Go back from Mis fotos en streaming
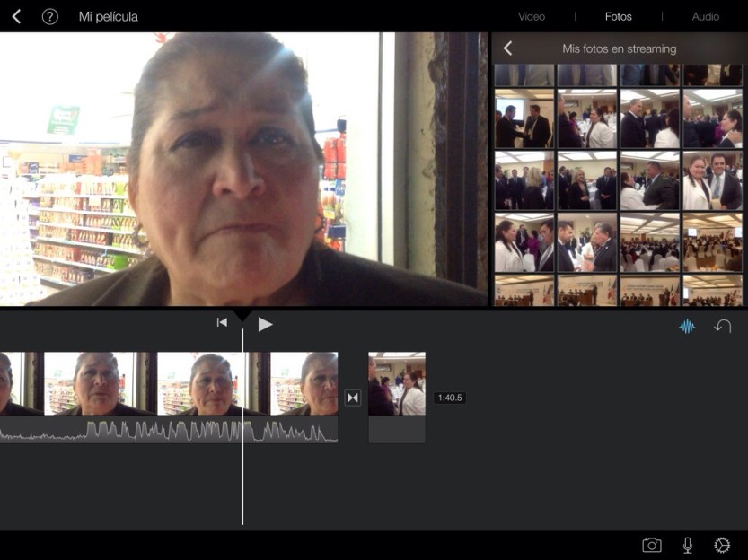The image size is (748, 560). 507,48
